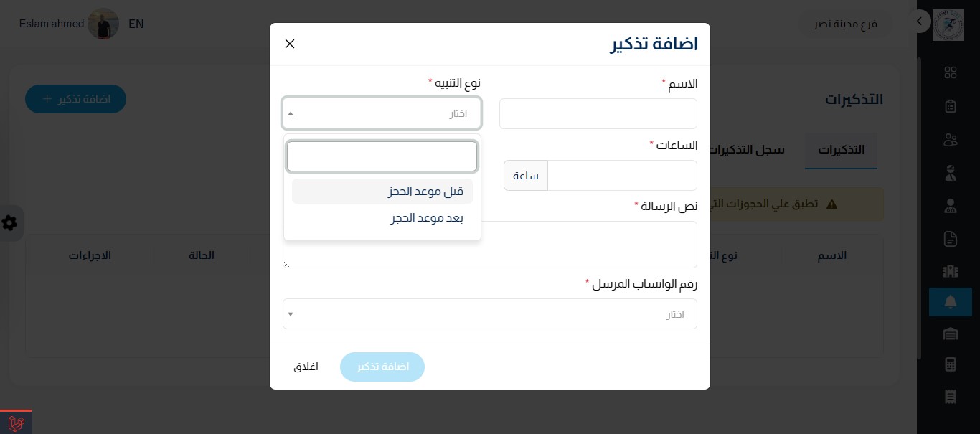Viewport: 980px width, 434px height.
Task: Open the calculator icon in sidebar
Action: coord(951,364)
